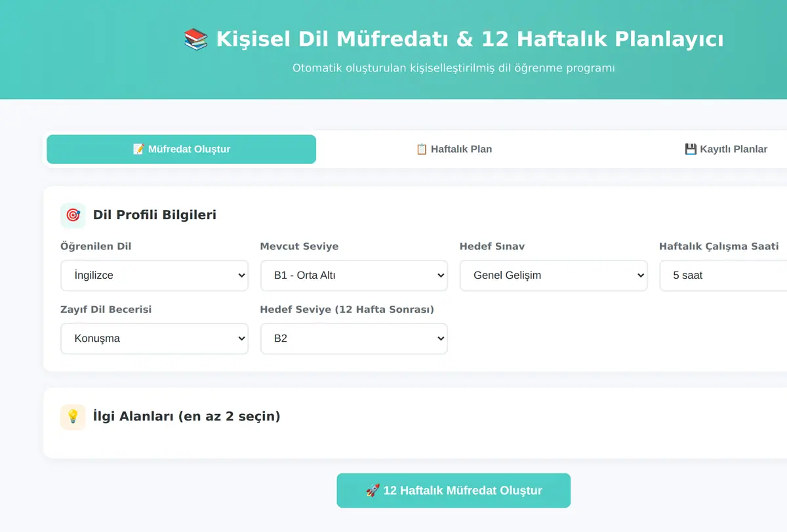Screen dimensions: 787x532
Task: Click the Hedef Sınav label
Action: [492, 247]
